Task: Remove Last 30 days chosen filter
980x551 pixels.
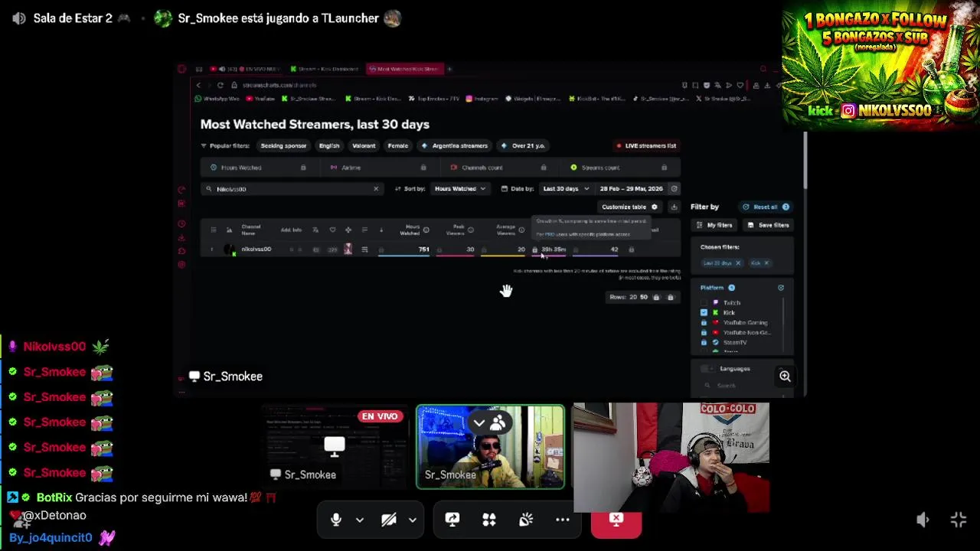Action: pos(738,263)
